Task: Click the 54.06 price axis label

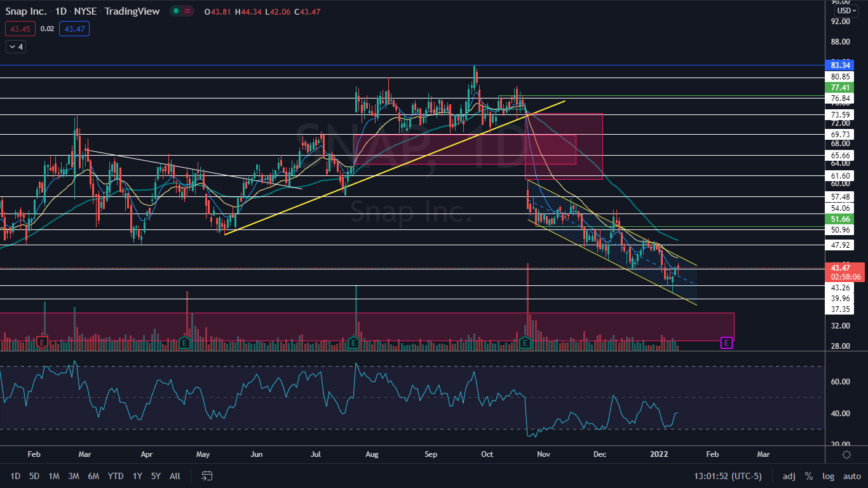Action: pos(840,208)
